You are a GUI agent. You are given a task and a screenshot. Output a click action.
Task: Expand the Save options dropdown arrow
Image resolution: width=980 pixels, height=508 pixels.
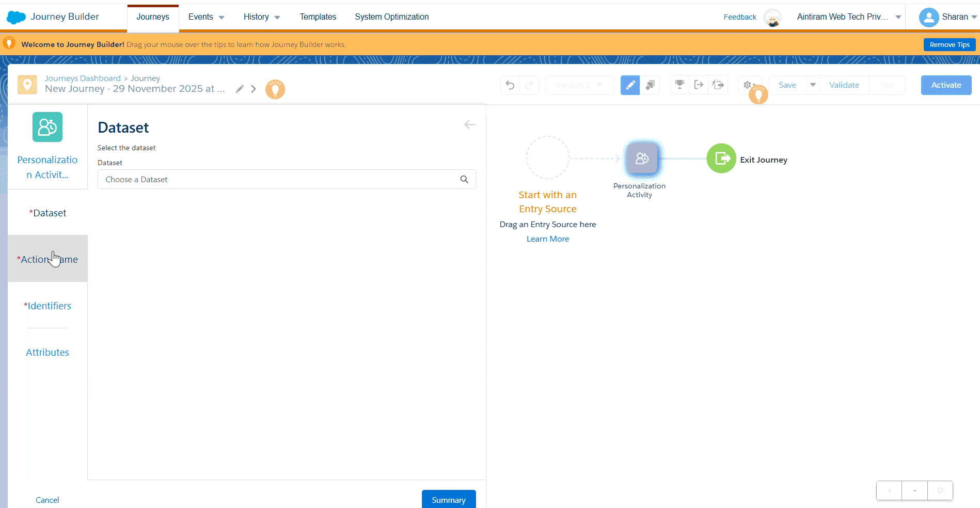813,85
